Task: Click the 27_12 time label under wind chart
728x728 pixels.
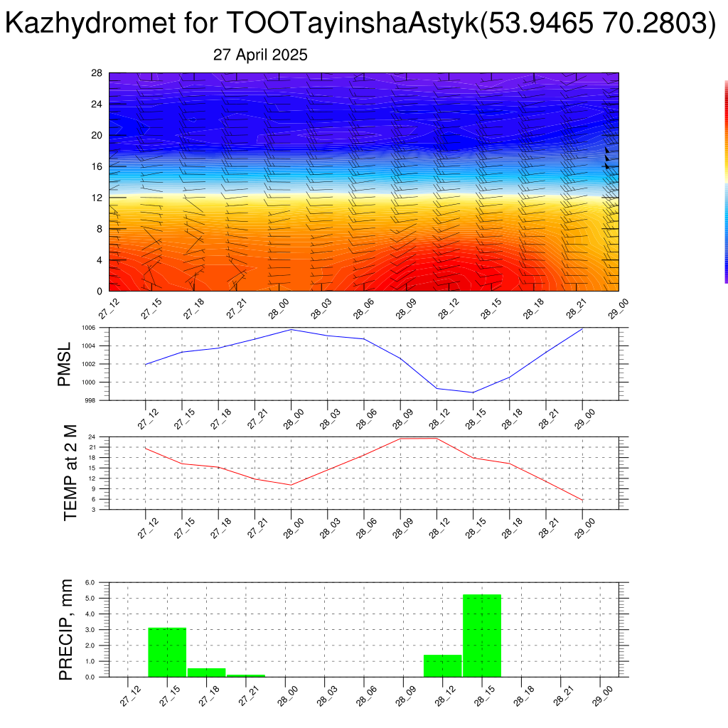Action: click(109, 309)
